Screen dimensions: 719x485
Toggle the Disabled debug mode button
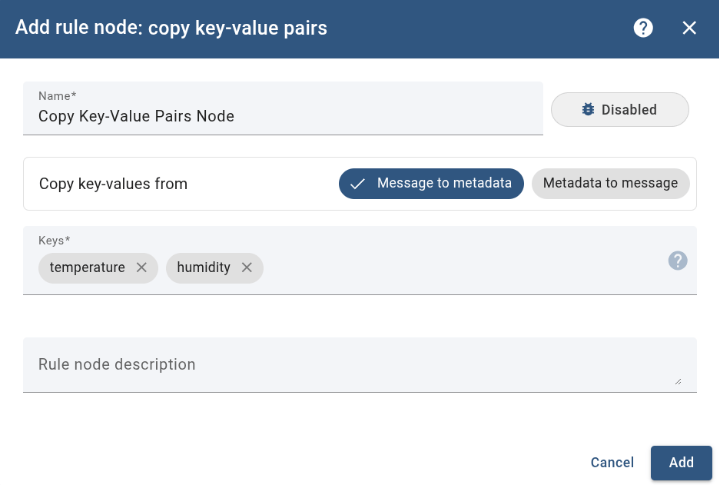[x=620, y=110]
